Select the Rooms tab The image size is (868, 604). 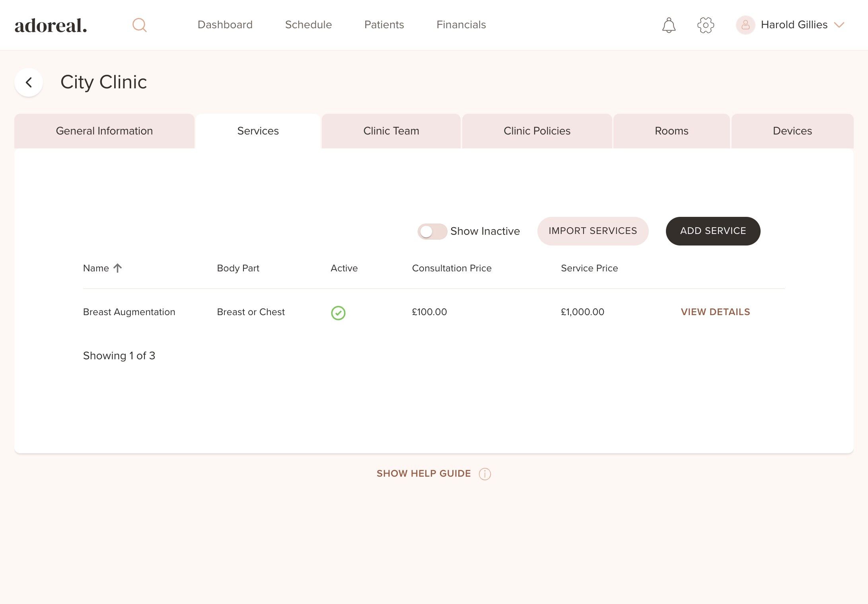pos(671,131)
